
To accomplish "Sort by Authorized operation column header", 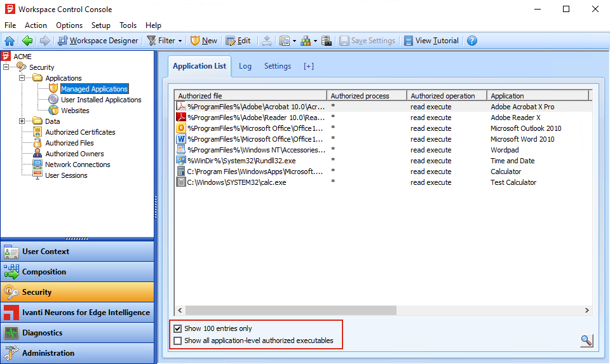I will pos(447,96).
